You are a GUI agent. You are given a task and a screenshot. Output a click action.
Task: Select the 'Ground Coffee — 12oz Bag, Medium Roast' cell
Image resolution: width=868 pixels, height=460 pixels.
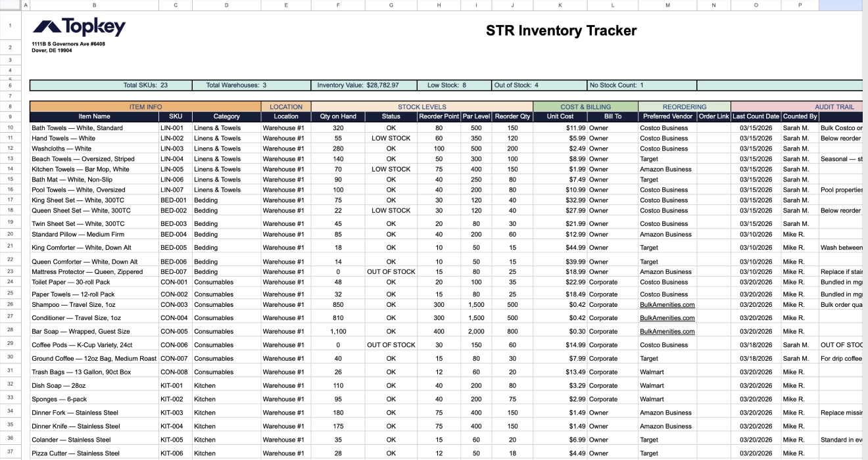94,359
